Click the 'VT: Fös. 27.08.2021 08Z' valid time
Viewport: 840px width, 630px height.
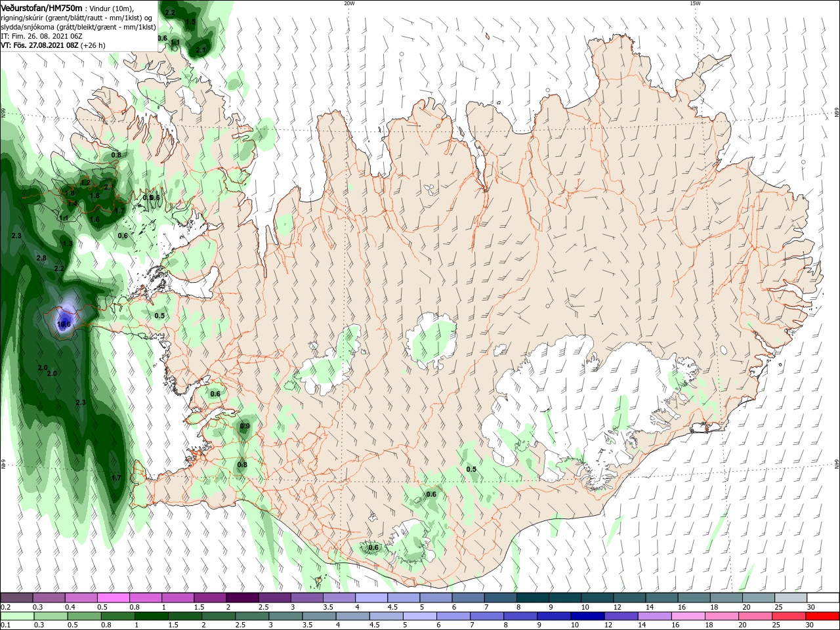pos(40,45)
